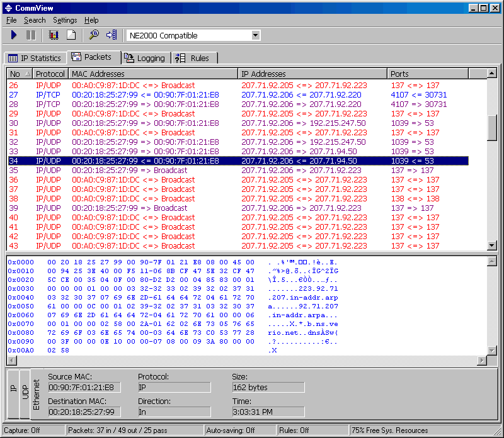Select packet number 32 row

pyautogui.click(x=238, y=142)
